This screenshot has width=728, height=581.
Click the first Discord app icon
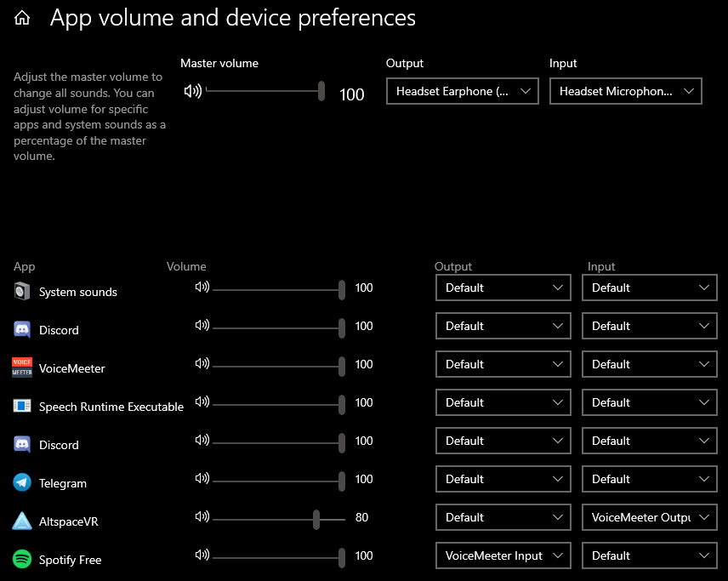click(x=22, y=329)
